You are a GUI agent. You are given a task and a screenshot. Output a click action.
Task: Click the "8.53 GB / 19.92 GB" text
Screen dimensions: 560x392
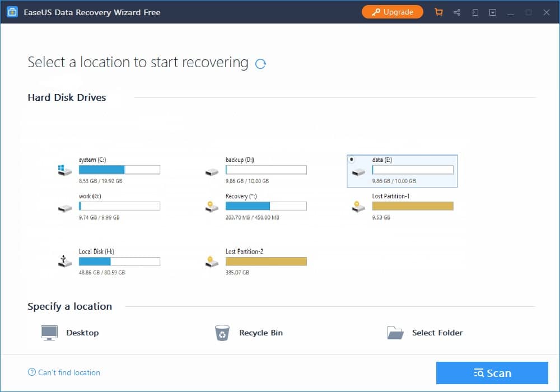[x=101, y=181]
